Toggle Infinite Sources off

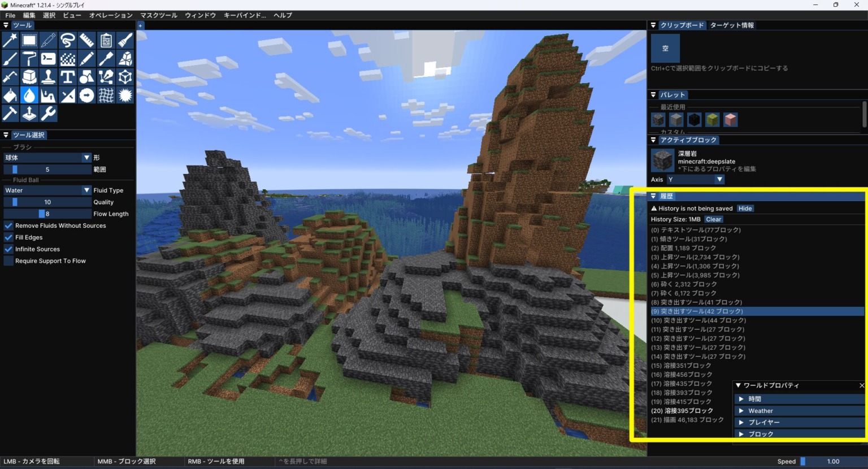click(x=8, y=249)
